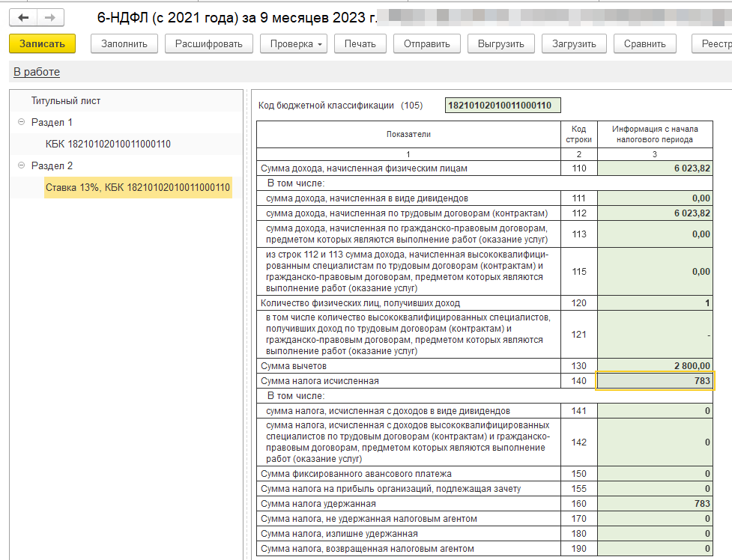Click 'Сумма налога на прибыль организаций' label
This screenshot has height=560, width=732.
391,489
